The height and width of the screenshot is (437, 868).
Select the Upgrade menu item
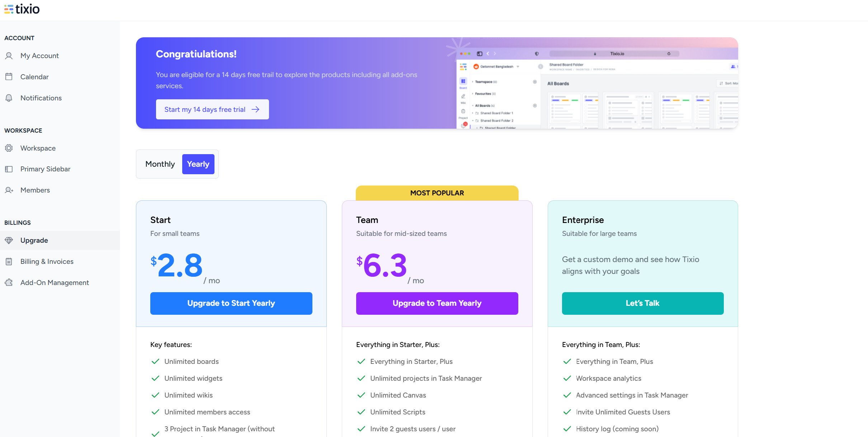[x=60, y=240]
